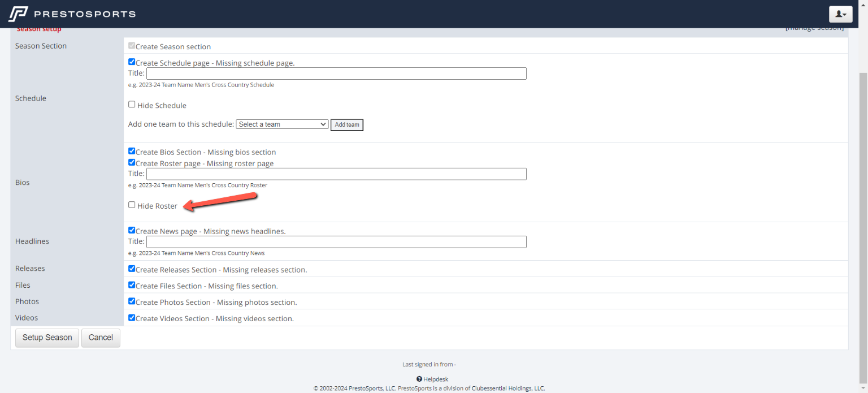Click the Files row label
The image size is (868, 393).
(23, 285)
